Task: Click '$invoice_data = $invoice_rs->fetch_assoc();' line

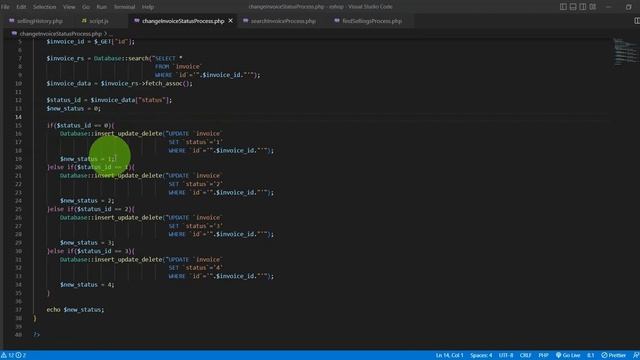Action: coord(119,83)
